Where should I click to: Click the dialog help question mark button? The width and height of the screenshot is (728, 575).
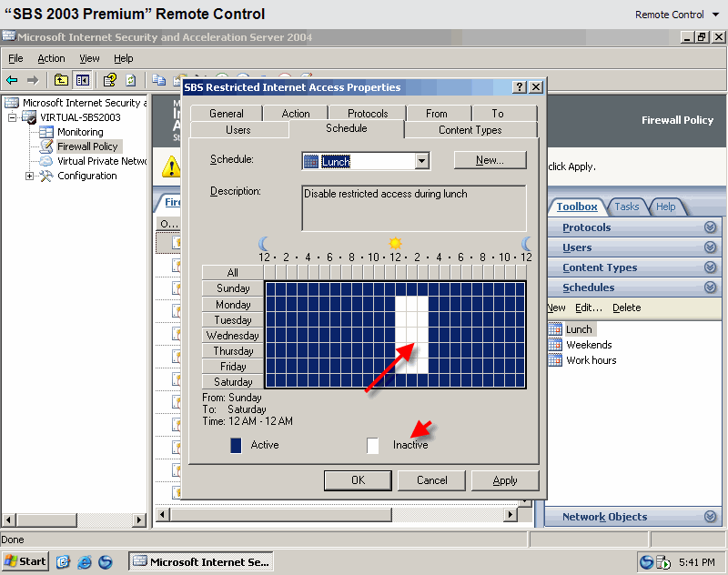pos(520,86)
